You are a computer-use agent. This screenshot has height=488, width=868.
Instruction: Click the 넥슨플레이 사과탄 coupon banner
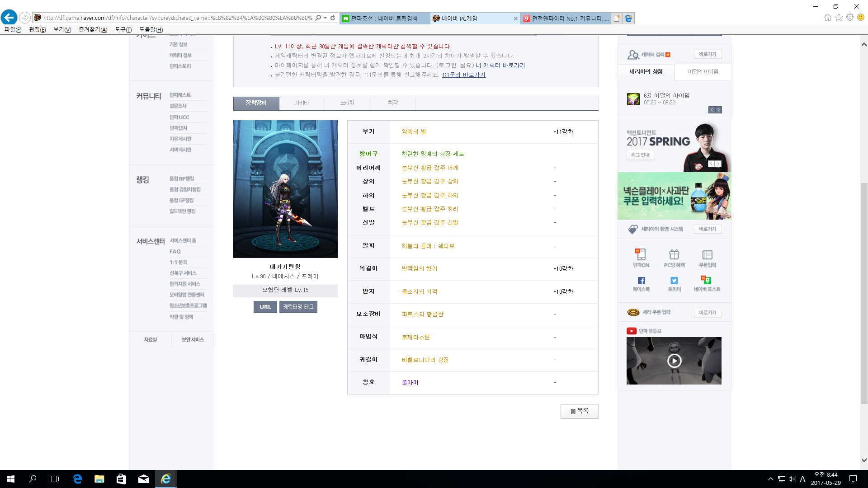[x=674, y=196]
